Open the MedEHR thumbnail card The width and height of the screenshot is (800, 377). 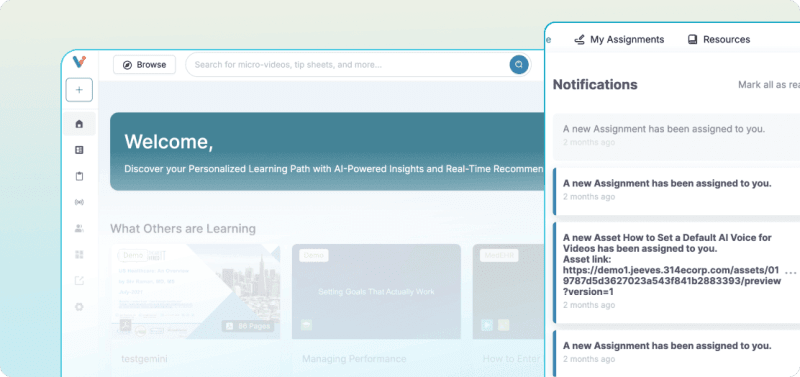coord(509,291)
